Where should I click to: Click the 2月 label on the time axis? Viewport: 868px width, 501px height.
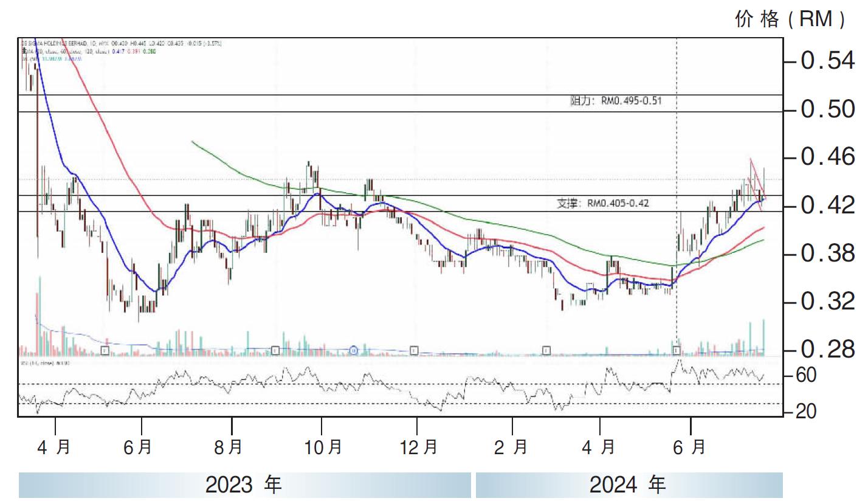[x=511, y=448]
